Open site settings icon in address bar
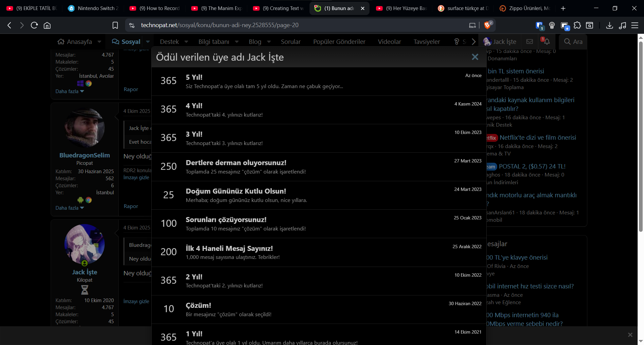Screen dimensions: 644x345 132,25
